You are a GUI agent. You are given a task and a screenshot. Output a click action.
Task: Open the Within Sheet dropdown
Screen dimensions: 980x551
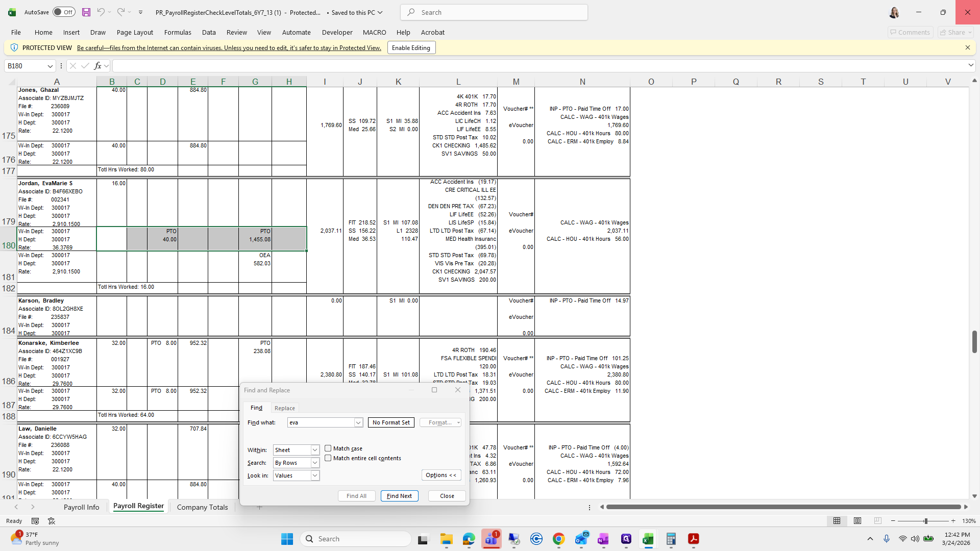click(315, 450)
